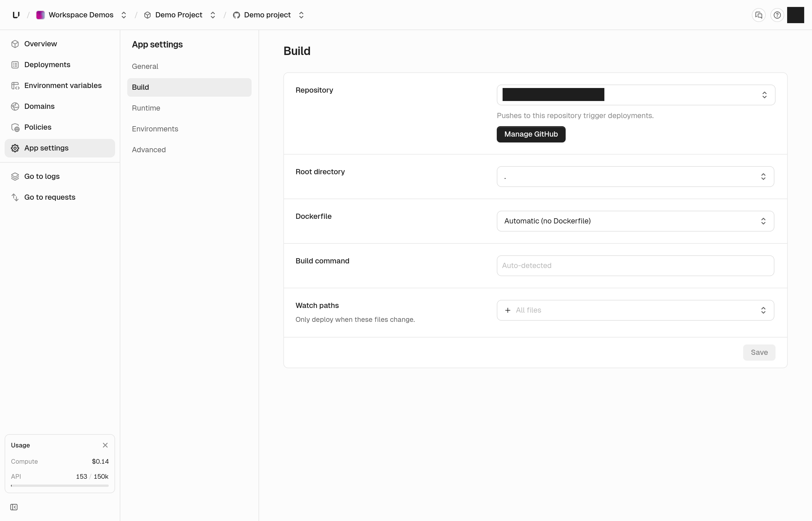Expand the Demo project app switcher chevrons
Viewport: 812px width, 521px height.
click(x=301, y=15)
